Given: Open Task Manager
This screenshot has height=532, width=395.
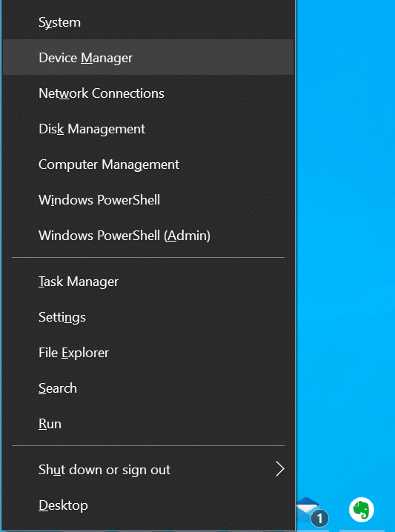Looking at the screenshot, I should pos(148,282).
